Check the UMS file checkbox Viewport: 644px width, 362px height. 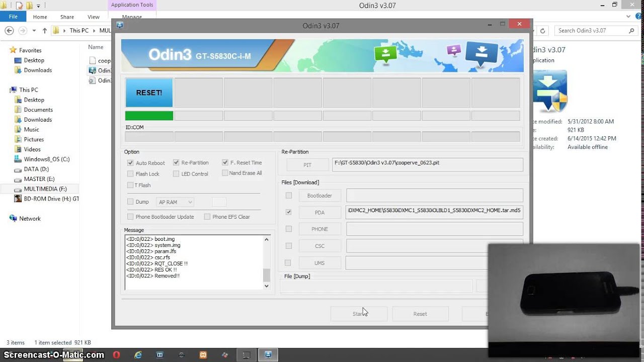(x=288, y=263)
